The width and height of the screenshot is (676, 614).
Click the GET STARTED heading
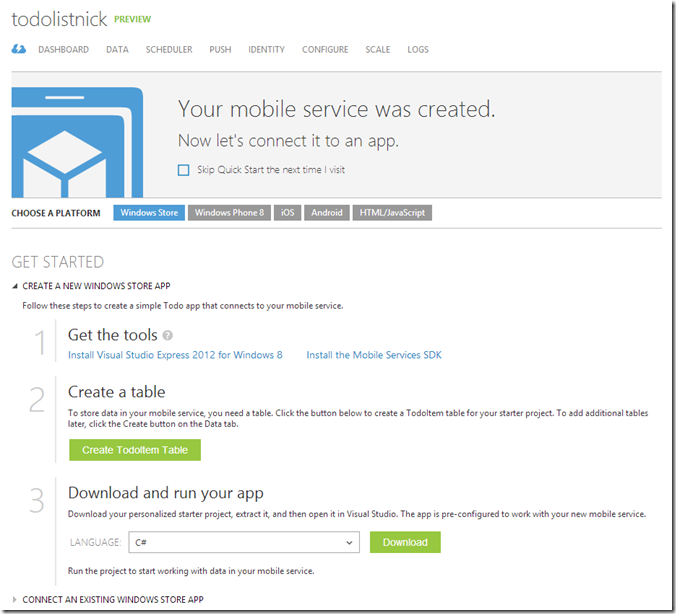pos(58,262)
